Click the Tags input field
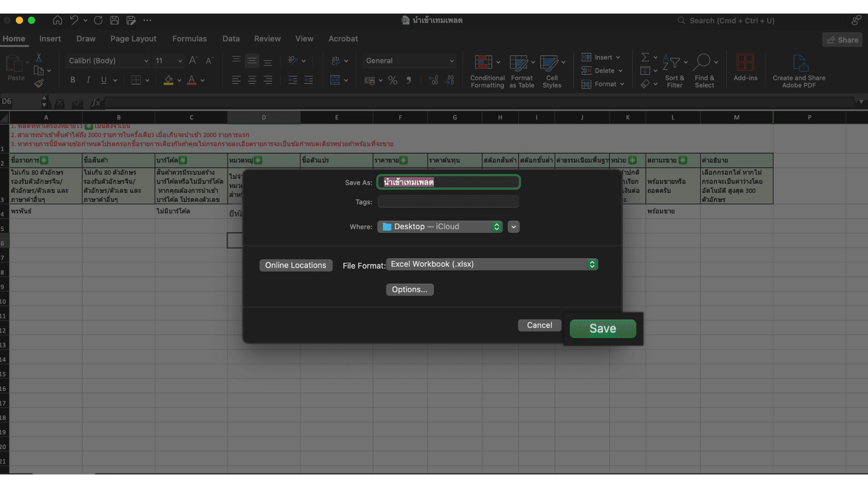868x488 pixels. [448, 202]
